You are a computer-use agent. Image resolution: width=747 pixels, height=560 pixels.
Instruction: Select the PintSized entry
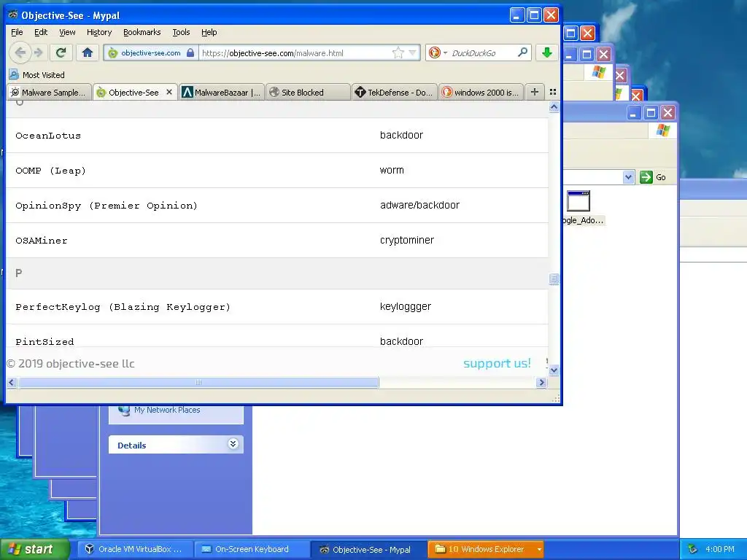tap(277, 336)
